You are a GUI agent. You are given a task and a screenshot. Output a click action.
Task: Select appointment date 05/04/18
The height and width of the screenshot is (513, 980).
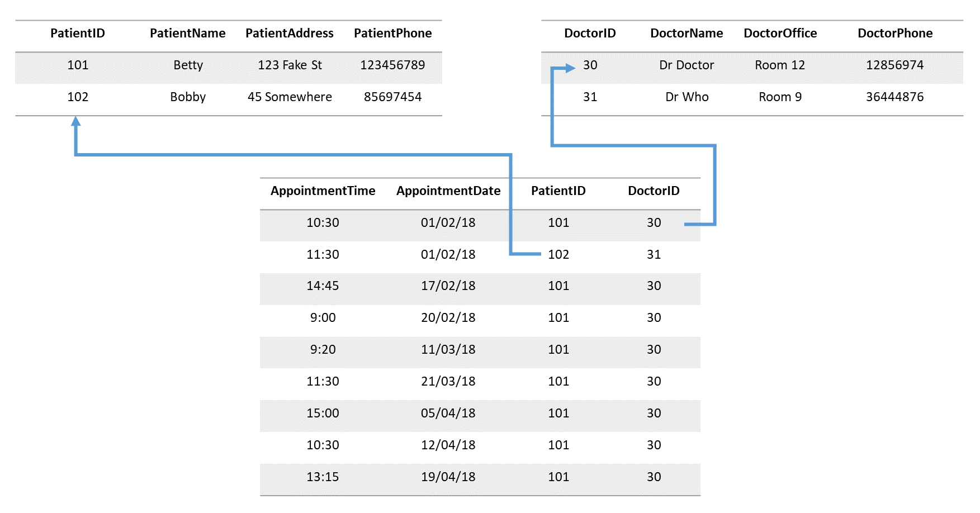click(448, 414)
